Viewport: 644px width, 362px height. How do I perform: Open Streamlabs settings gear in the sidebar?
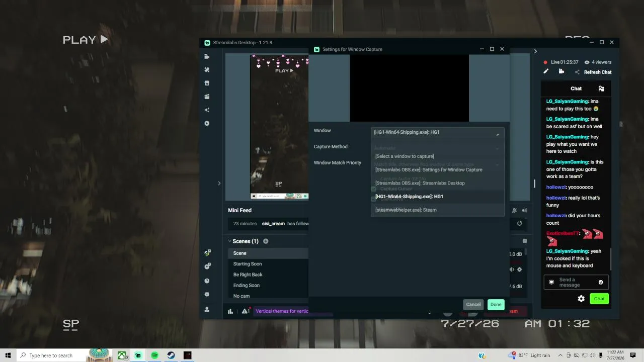pyautogui.click(x=207, y=295)
